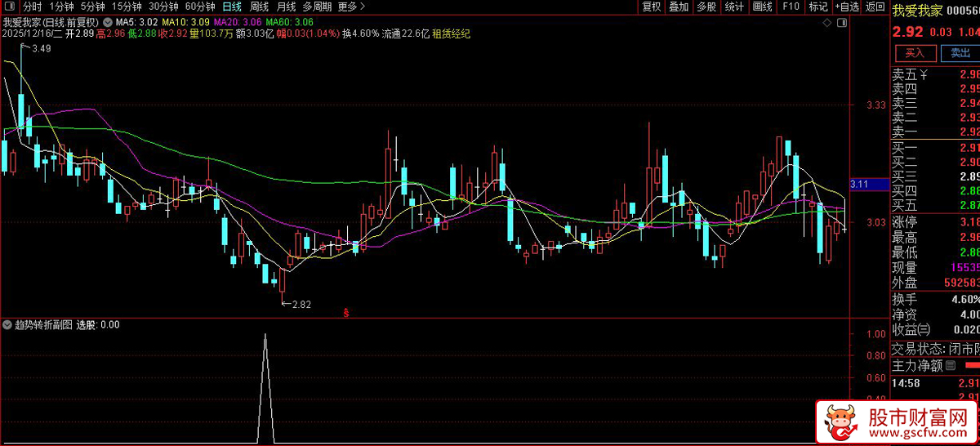Select the 60分钟 period tab
The height and width of the screenshot is (446, 980).
point(200,7)
